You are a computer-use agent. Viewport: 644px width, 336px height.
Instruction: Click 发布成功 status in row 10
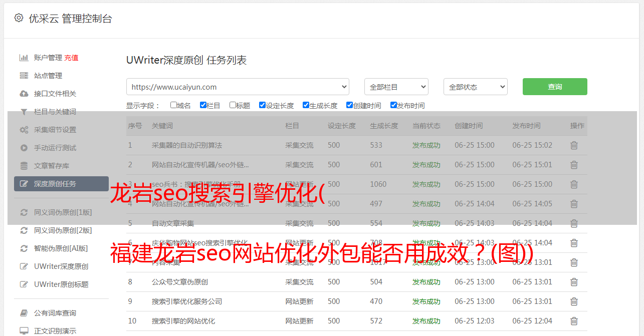(426, 321)
